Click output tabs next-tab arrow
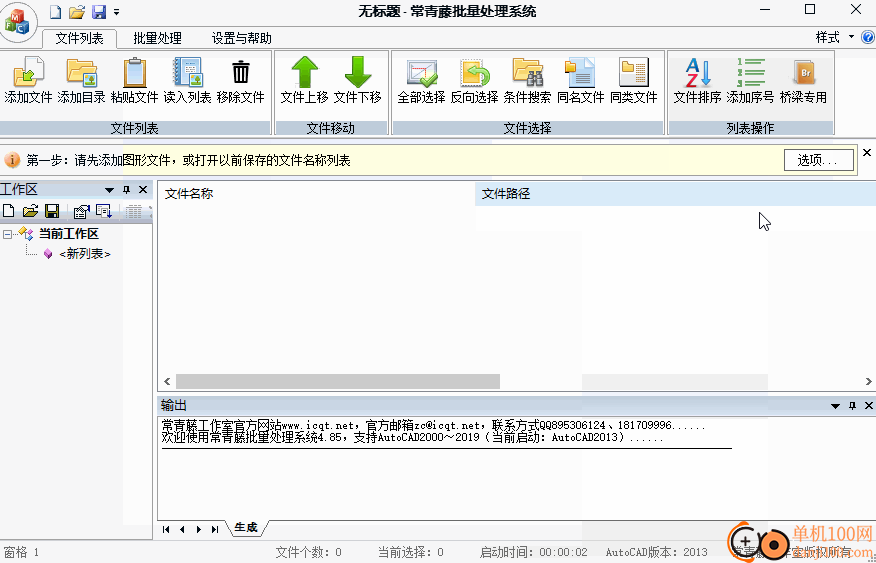The image size is (876, 563). 199,529
